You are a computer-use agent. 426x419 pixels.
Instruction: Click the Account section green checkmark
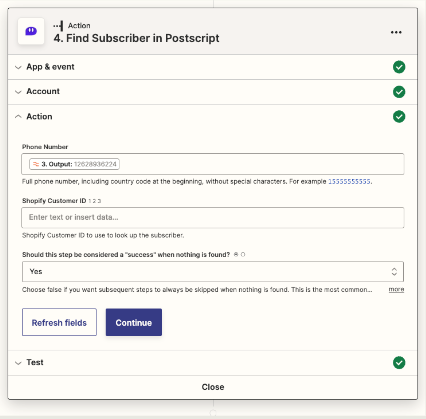point(399,92)
